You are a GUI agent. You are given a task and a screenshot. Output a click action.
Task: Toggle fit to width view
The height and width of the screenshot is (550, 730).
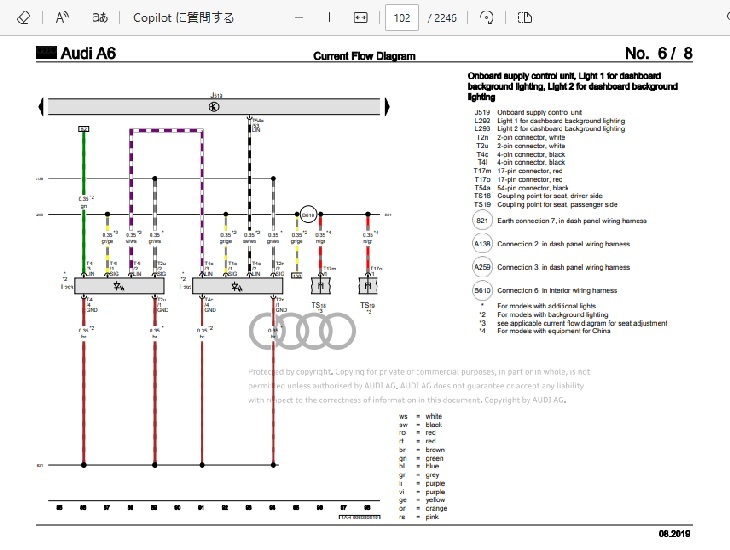(x=360, y=18)
